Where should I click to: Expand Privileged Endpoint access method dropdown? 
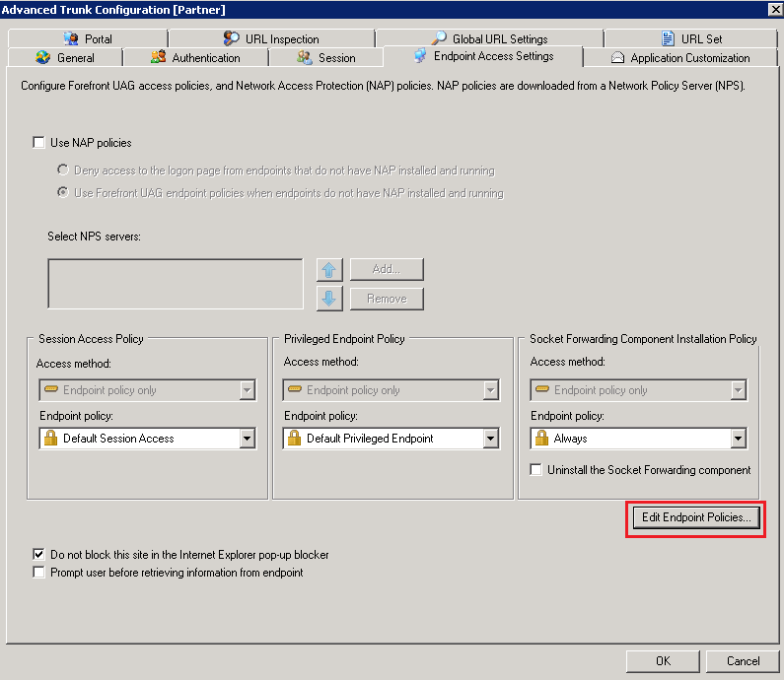490,390
